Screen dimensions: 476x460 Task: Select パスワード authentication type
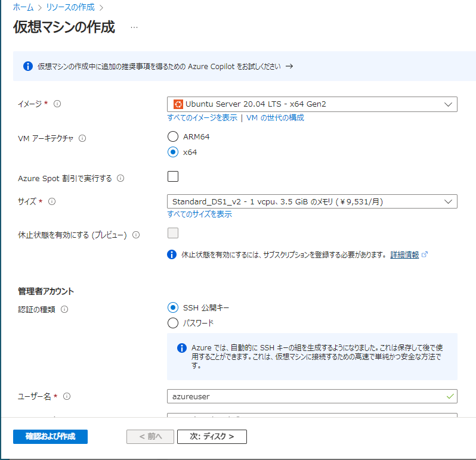coord(173,323)
